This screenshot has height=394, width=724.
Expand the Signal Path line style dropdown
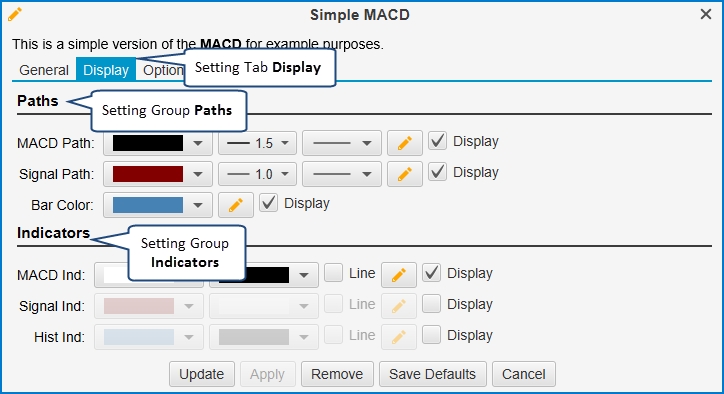[342, 174]
